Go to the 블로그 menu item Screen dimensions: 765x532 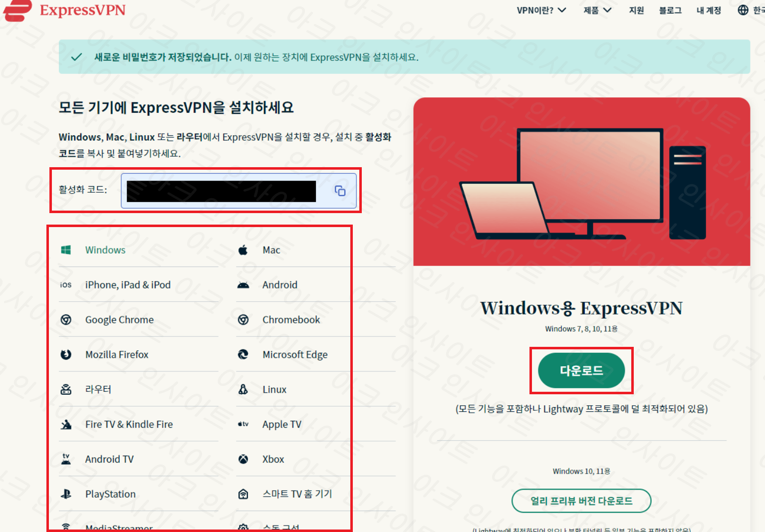click(670, 9)
